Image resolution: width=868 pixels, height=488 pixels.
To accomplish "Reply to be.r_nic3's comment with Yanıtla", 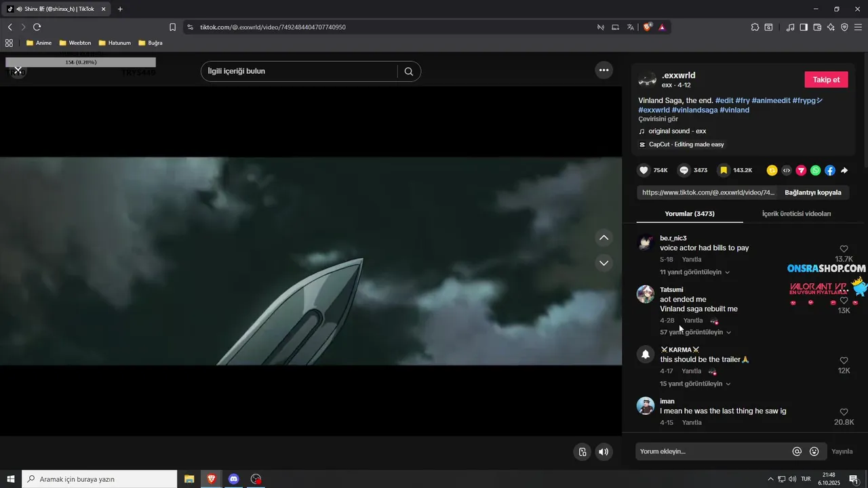I will 691,260.
